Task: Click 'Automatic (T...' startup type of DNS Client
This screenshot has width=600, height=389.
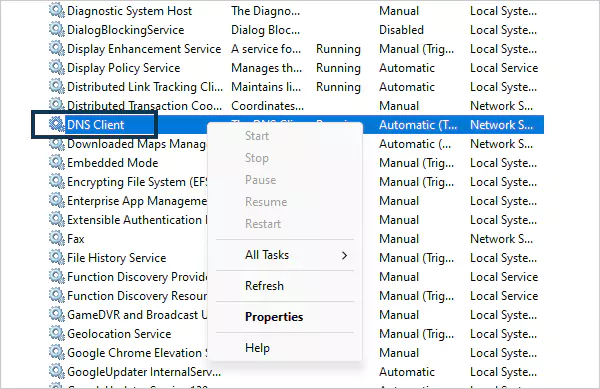Action: click(x=418, y=125)
